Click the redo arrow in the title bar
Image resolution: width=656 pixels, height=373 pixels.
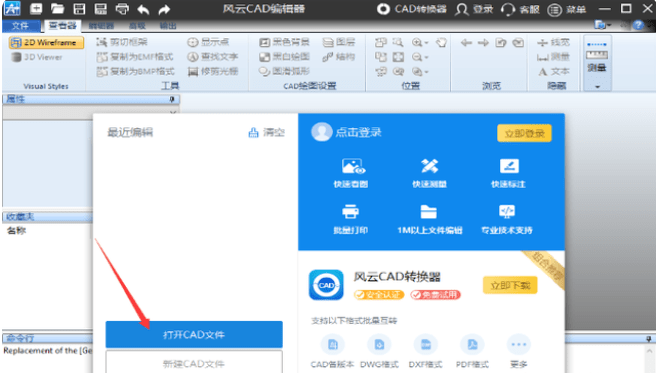pos(164,9)
